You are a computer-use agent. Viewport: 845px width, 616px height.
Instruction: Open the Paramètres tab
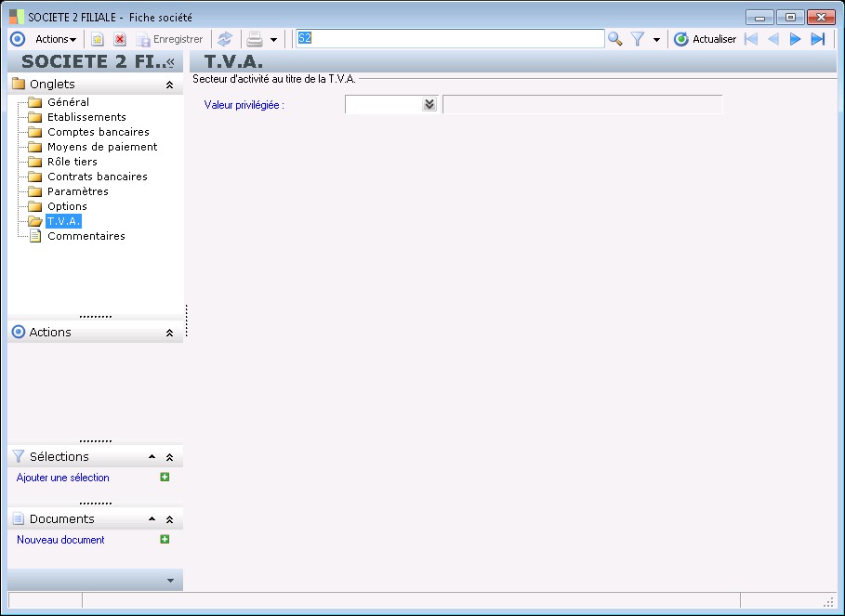77,191
